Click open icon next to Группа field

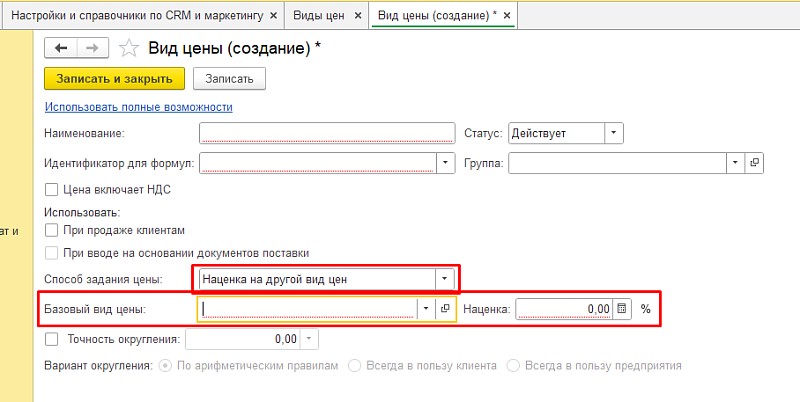point(754,162)
